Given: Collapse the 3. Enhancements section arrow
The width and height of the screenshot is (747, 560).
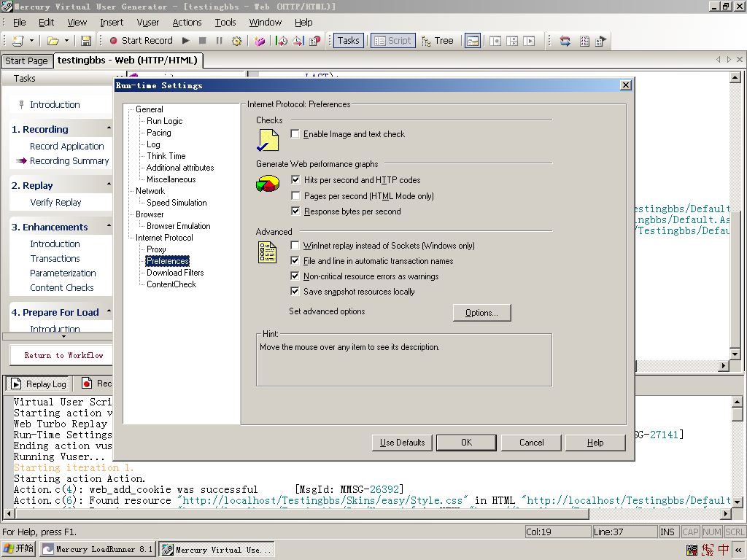Looking at the screenshot, I should click(109, 226).
